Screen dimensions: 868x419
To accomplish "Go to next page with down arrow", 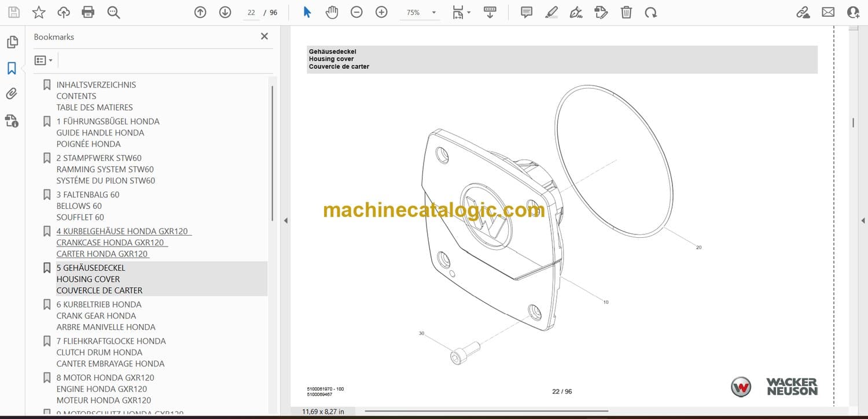I will (225, 12).
